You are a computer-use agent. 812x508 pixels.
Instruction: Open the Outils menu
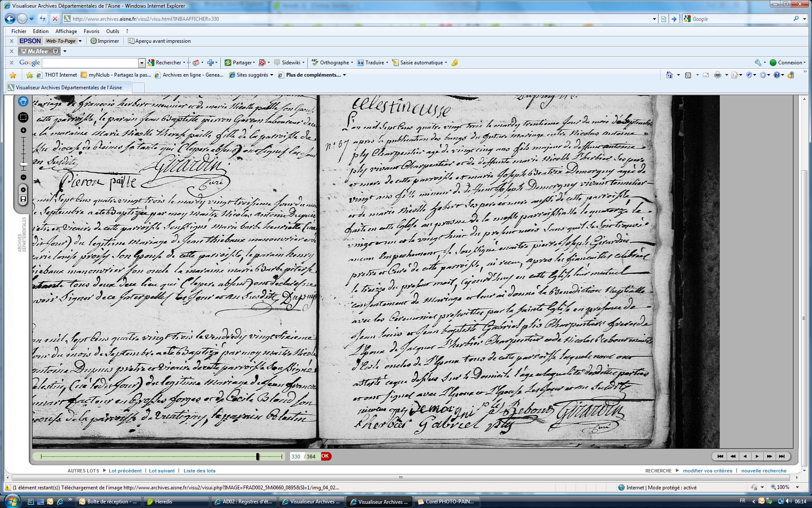pos(112,31)
